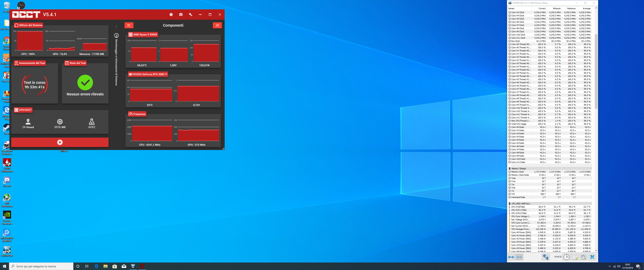Click the AVX2 flask icon
The height and width of the screenshot is (270, 644).
click(92, 121)
